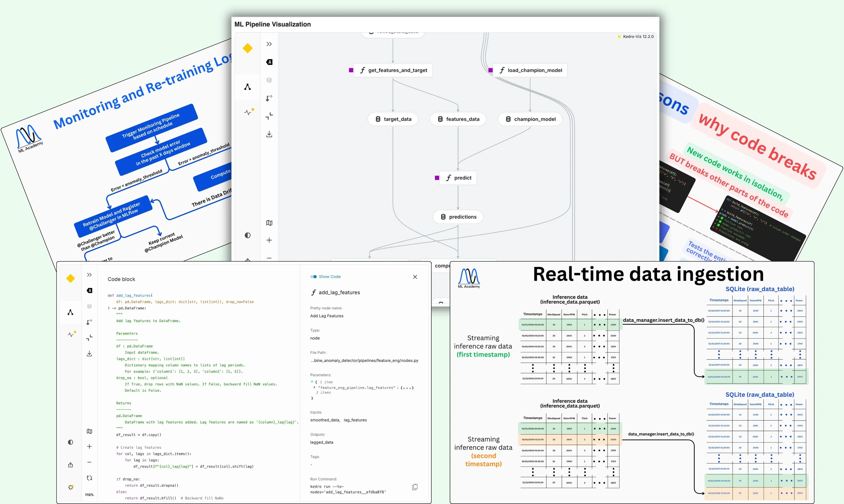This screenshot has width=844, height=504.
Task: Toggle theme with half-circle icon in ML Pipeline Visualization
Action: tap(248, 235)
